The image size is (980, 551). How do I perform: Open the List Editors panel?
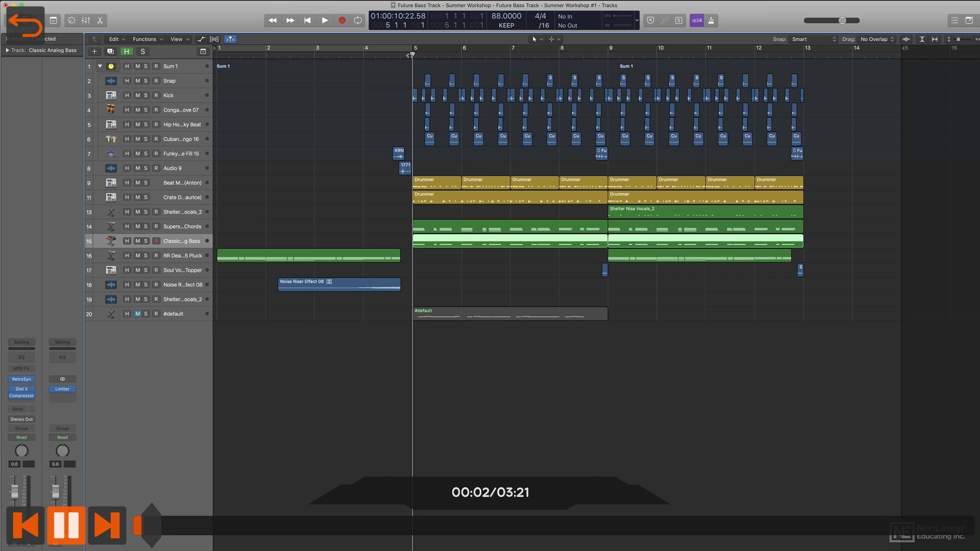(954, 20)
